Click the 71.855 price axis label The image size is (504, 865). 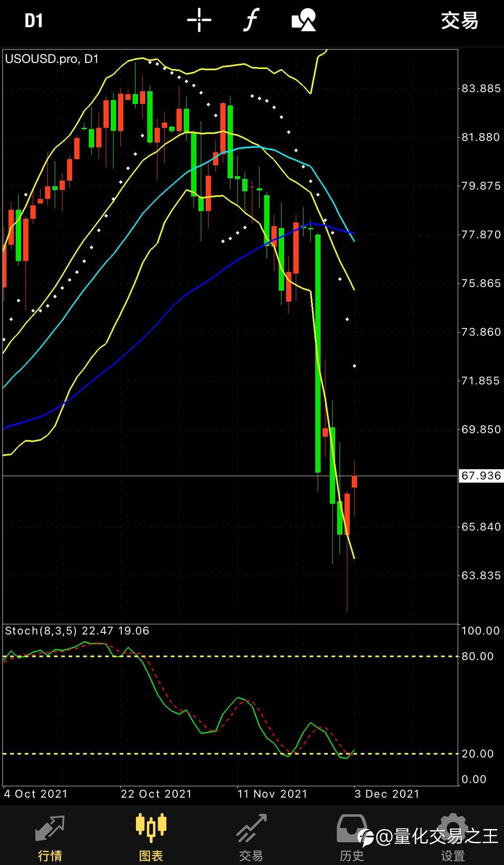click(x=481, y=381)
